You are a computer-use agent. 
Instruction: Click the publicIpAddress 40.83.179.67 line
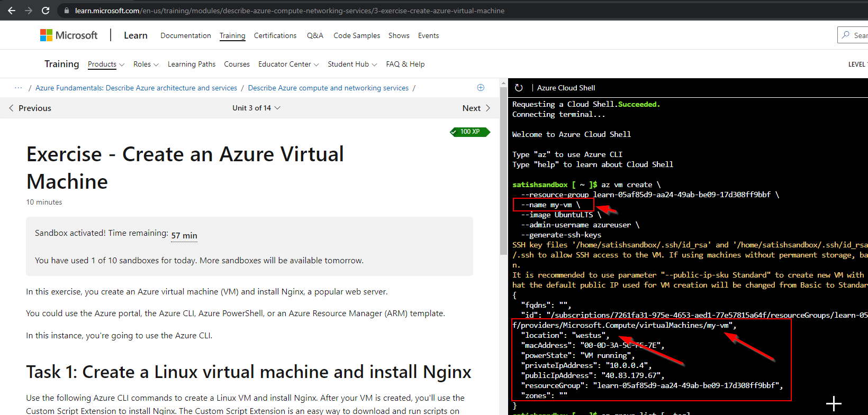pyautogui.click(x=592, y=375)
